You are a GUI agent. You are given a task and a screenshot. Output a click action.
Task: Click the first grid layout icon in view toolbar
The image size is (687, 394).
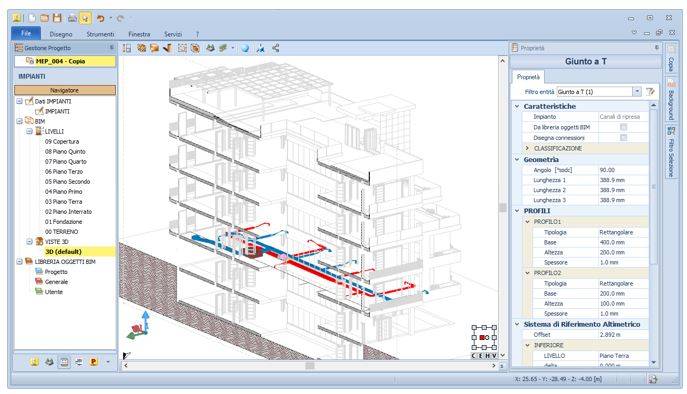127,48
